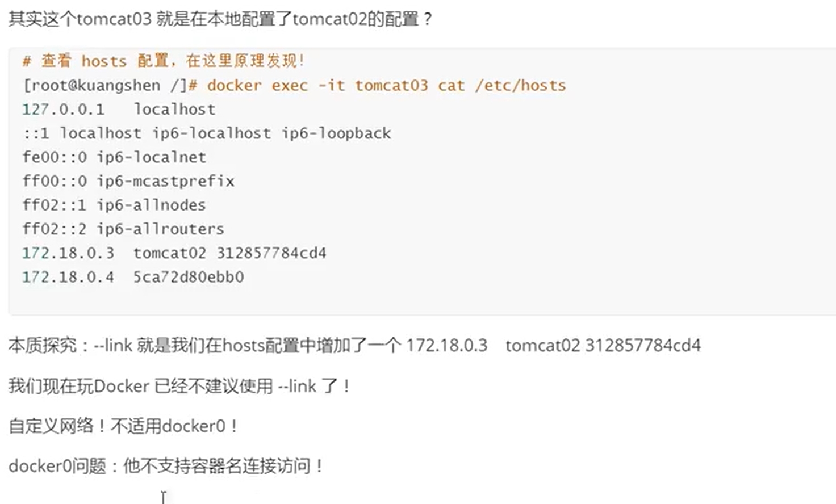The image size is (836, 504).
Task: Click the heading line about tomcat03 configuration
Action: click(x=220, y=19)
